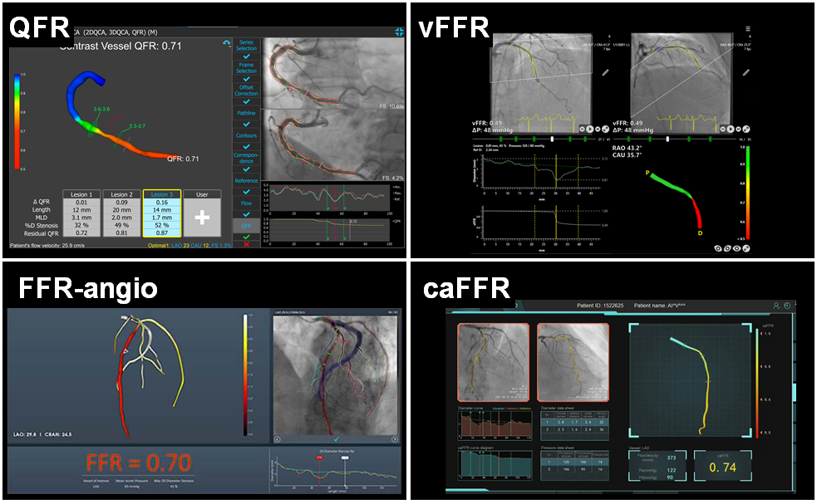Viewport: 817px width, 504px height.
Task: Open the Series Selection workflow step
Action: pos(246,45)
